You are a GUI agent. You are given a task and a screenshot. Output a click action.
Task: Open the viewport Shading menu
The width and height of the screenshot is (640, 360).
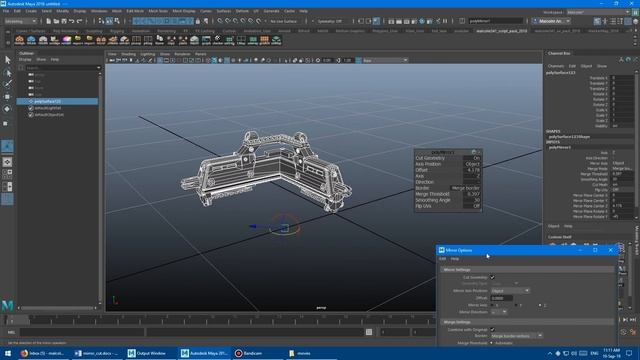tap(128, 54)
